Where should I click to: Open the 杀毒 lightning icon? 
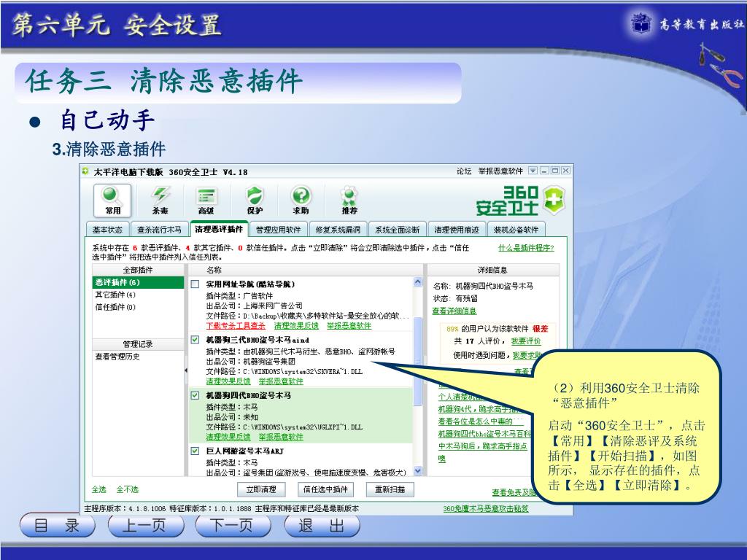tap(160, 200)
